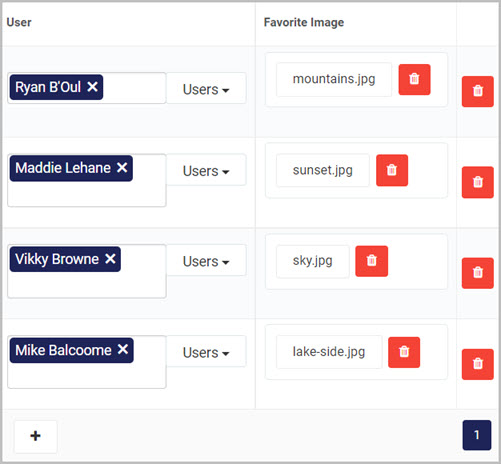Remove Vikky Browne tag with X
The image size is (501, 464).
(110, 259)
